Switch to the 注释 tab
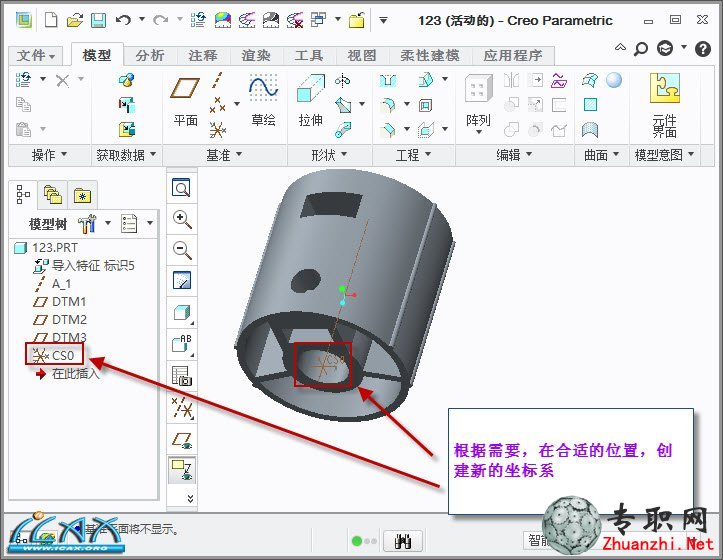723x560 pixels. pyautogui.click(x=202, y=56)
